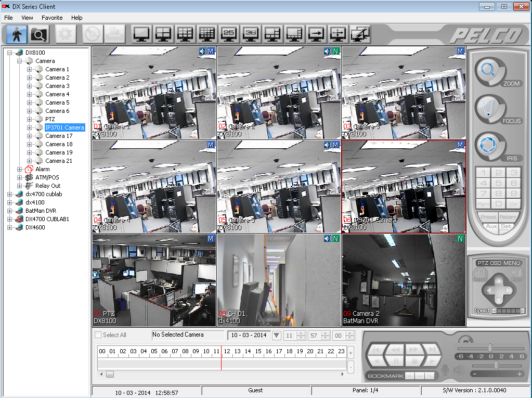This screenshot has width=532, height=398.
Task: Select sixteen-screen display layout
Action: pyautogui.click(x=206, y=34)
